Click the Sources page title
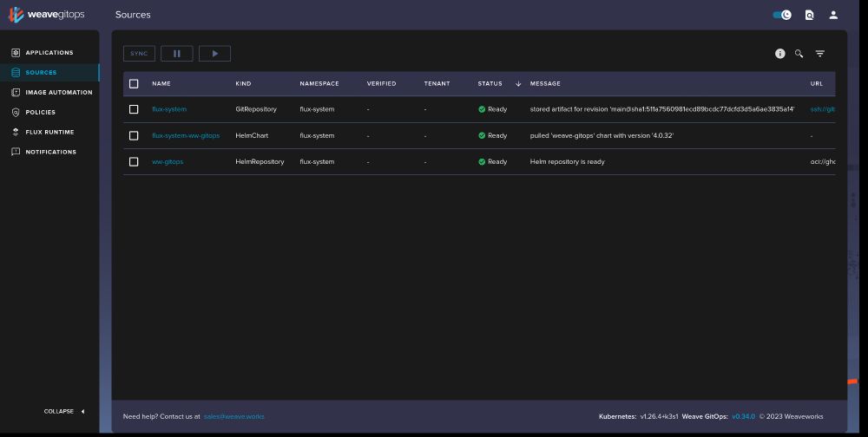Screen dimensions: 868x437 133,15
